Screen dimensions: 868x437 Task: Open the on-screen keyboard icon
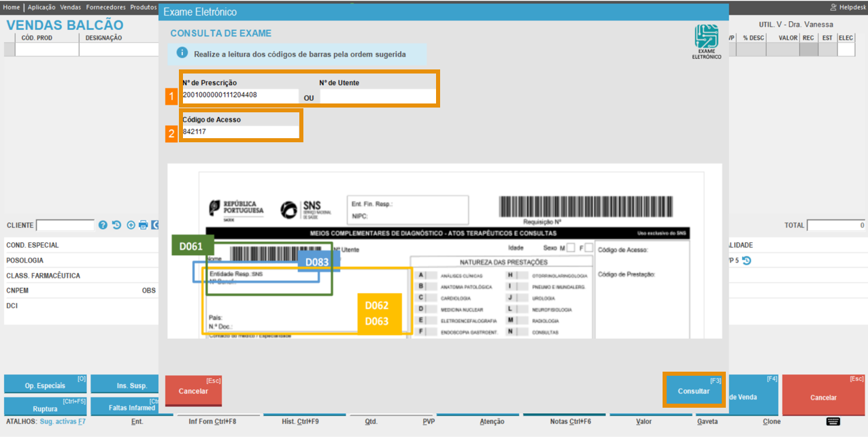coord(833,421)
